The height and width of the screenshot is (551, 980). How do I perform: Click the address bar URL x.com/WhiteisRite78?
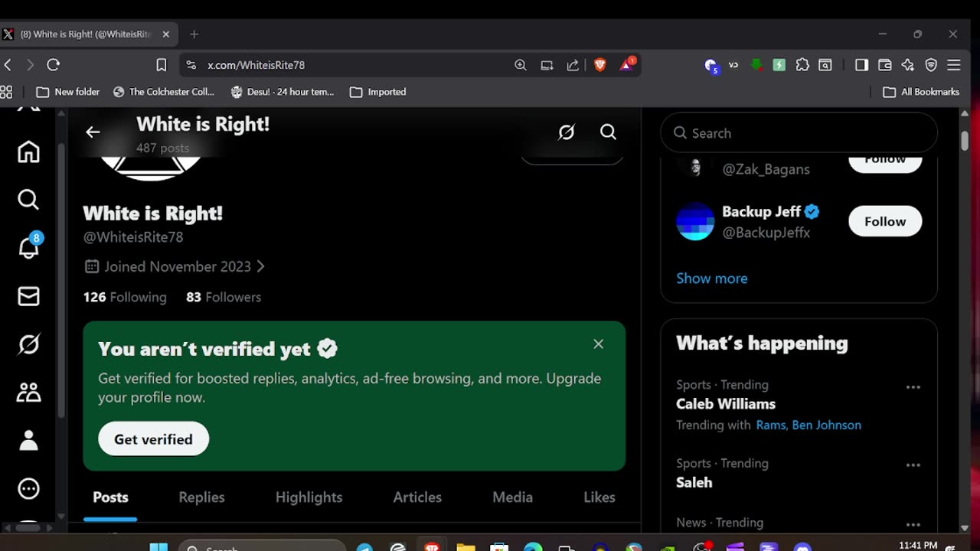256,65
